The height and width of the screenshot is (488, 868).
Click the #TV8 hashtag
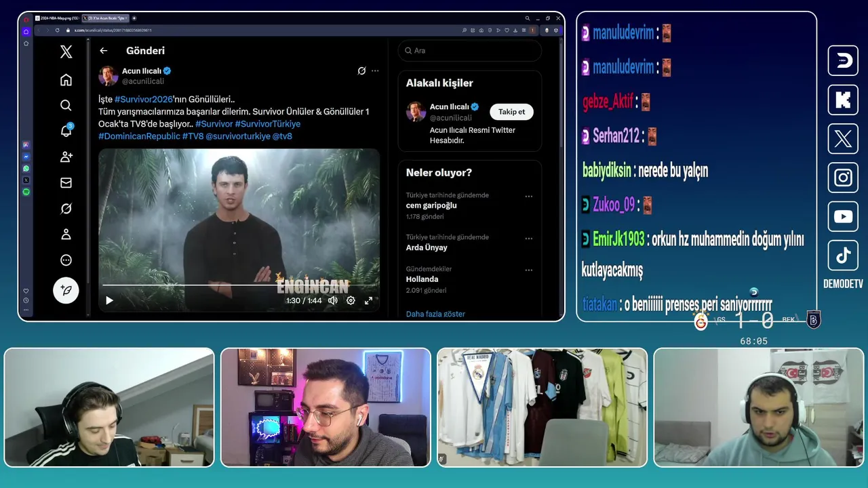click(x=193, y=136)
